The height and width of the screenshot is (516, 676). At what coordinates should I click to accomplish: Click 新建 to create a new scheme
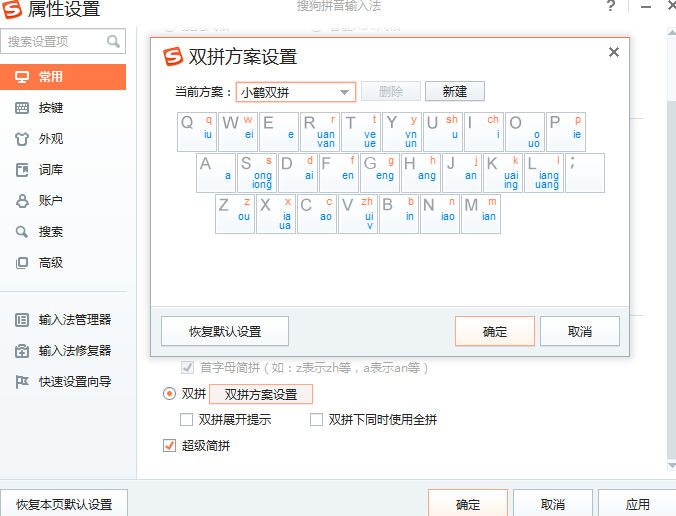454,92
